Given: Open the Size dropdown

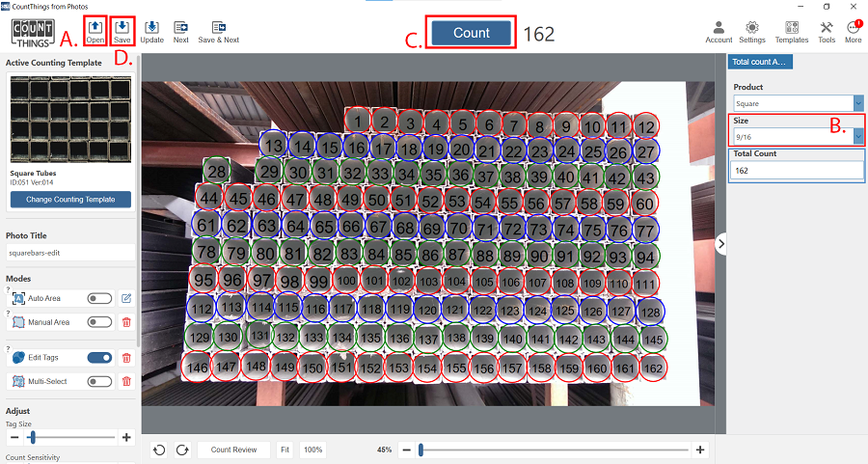Looking at the screenshot, I should (857, 136).
